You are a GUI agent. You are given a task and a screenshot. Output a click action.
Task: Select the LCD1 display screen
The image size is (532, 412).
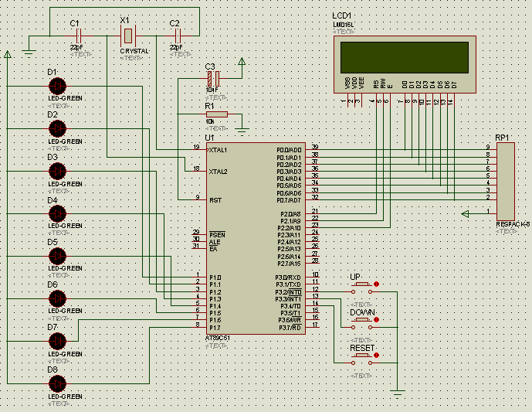pos(405,57)
